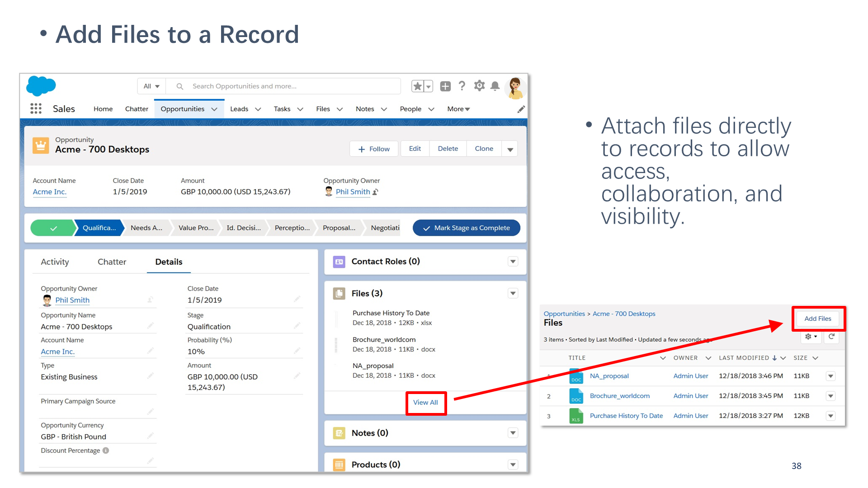Image resolution: width=868 pixels, height=488 pixels.
Task: Open the Tasks navigation tab
Action: [282, 109]
